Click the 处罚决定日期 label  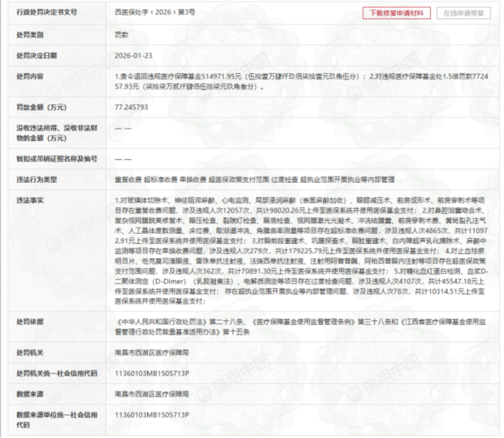36,56
